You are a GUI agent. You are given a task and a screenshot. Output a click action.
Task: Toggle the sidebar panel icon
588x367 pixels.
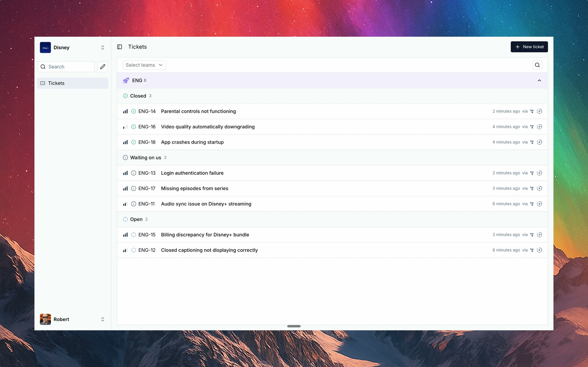pyautogui.click(x=119, y=47)
